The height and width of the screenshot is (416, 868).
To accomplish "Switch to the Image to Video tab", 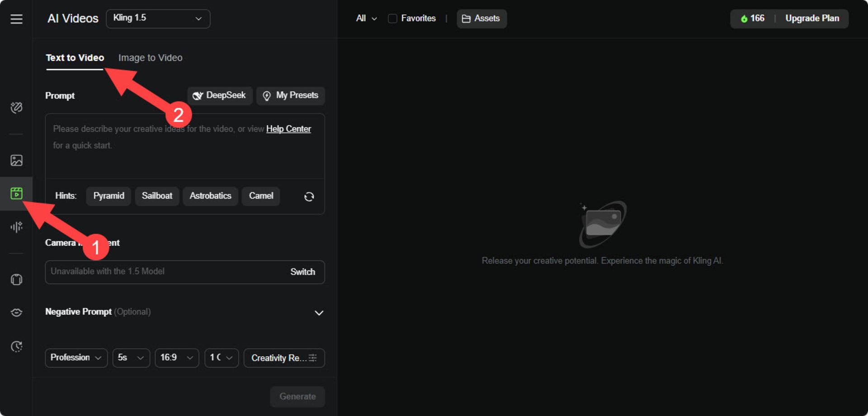I will pyautogui.click(x=150, y=58).
